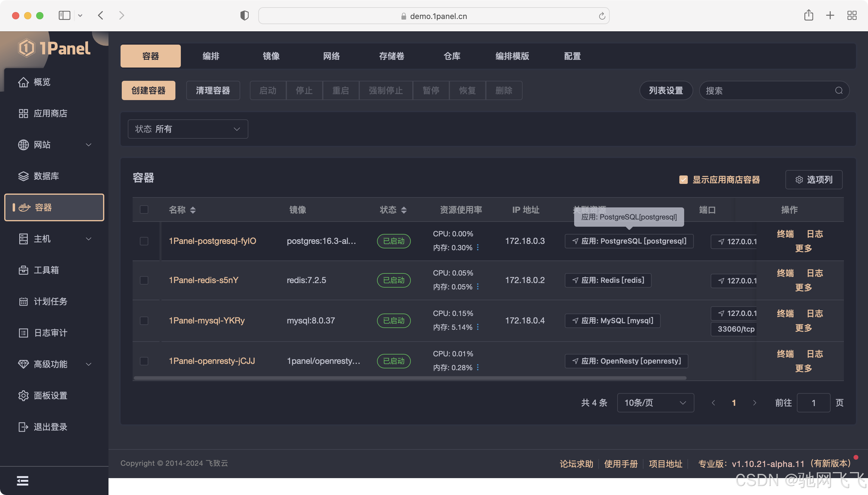Open the 概览 overview home icon
Image resolution: width=868 pixels, height=495 pixels.
pyautogui.click(x=23, y=82)
